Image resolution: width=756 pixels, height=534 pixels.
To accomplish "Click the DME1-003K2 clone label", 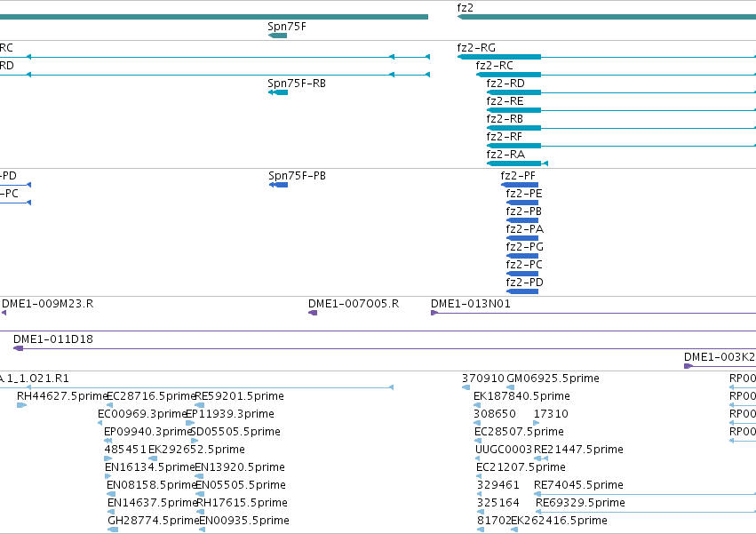I will tap(720, 357).
